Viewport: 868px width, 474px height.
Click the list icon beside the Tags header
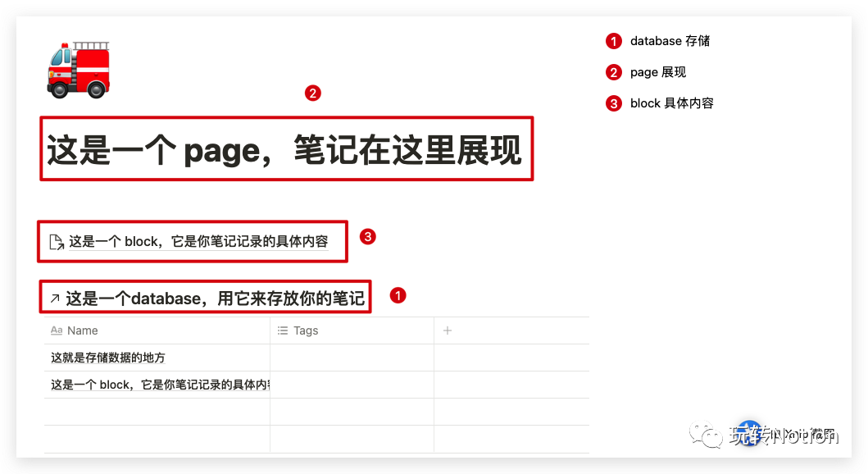[x=282, y=330]
